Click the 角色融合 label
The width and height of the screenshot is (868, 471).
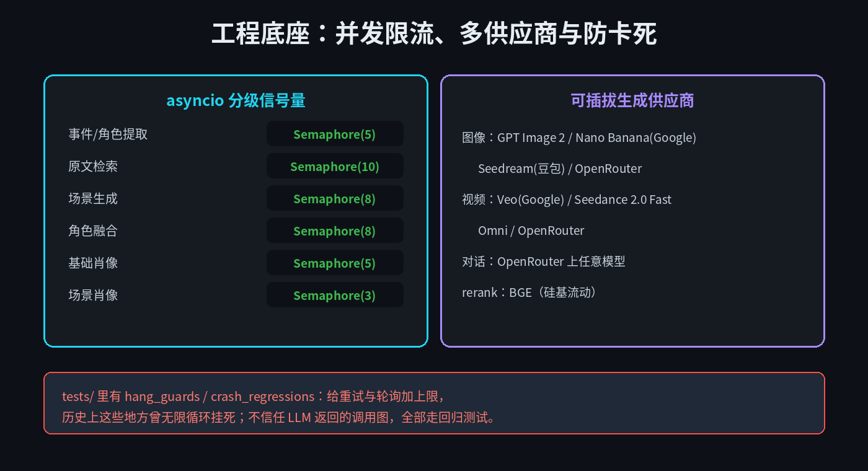pyautogui.click(x=93, y=231)
